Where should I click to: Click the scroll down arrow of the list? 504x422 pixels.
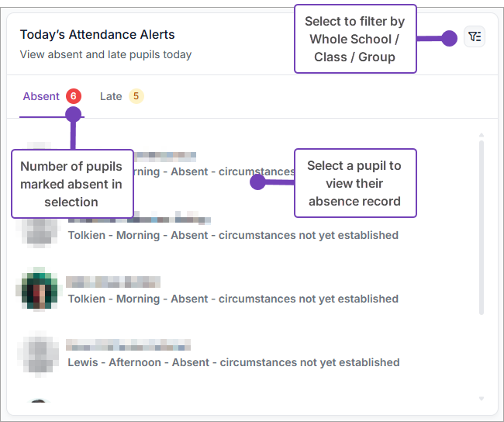(x=482, y=399)
